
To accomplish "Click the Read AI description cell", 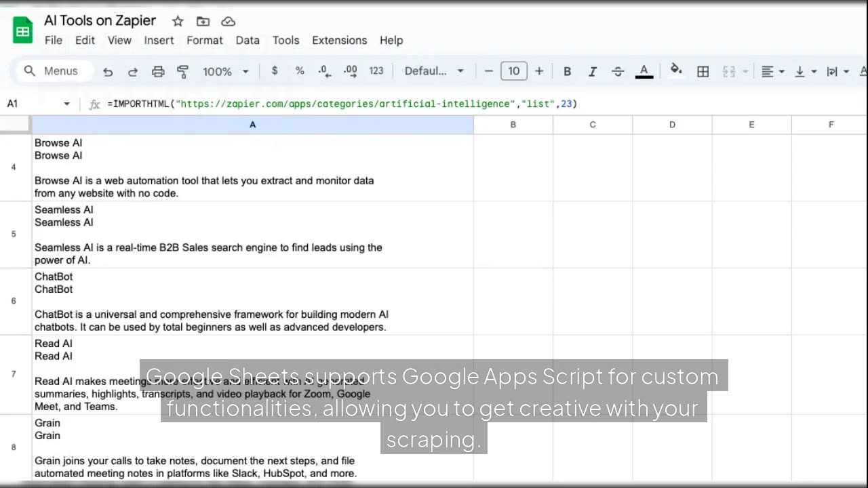I will click(x=252, y=374).
